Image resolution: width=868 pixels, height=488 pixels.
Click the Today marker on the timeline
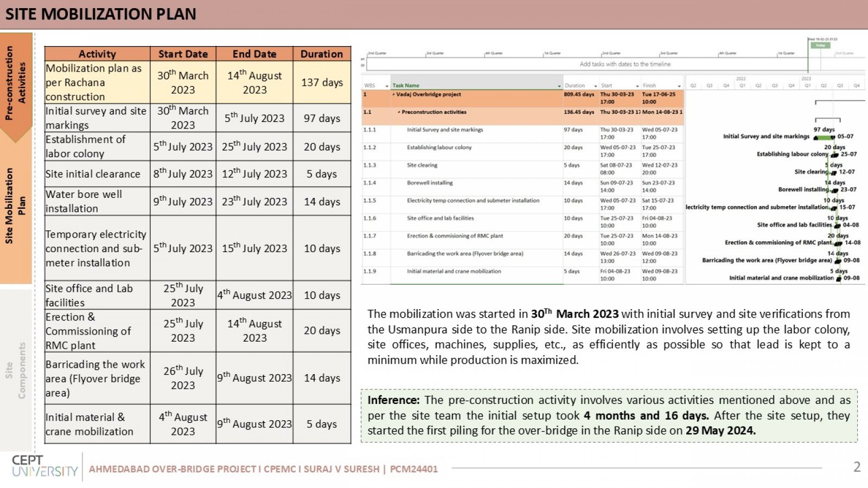coord(820,45)
